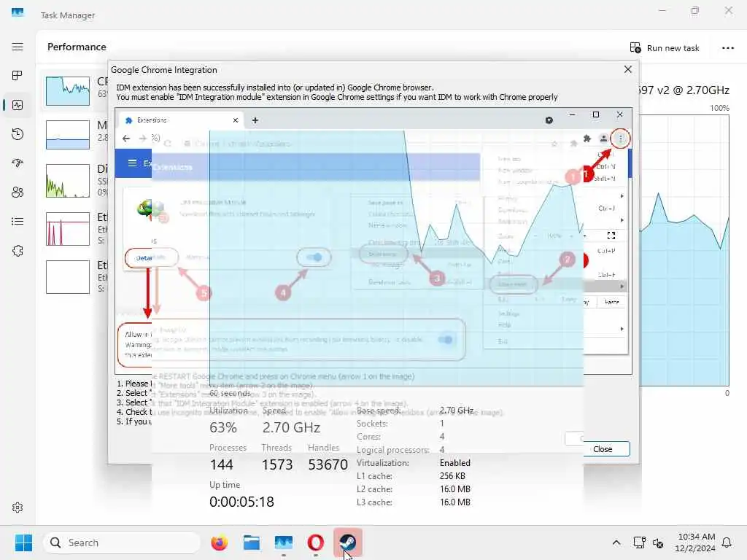Screen dimensions: 747x560
Task: Open Services page puzzle icon in sidebar
Action: 18,251
